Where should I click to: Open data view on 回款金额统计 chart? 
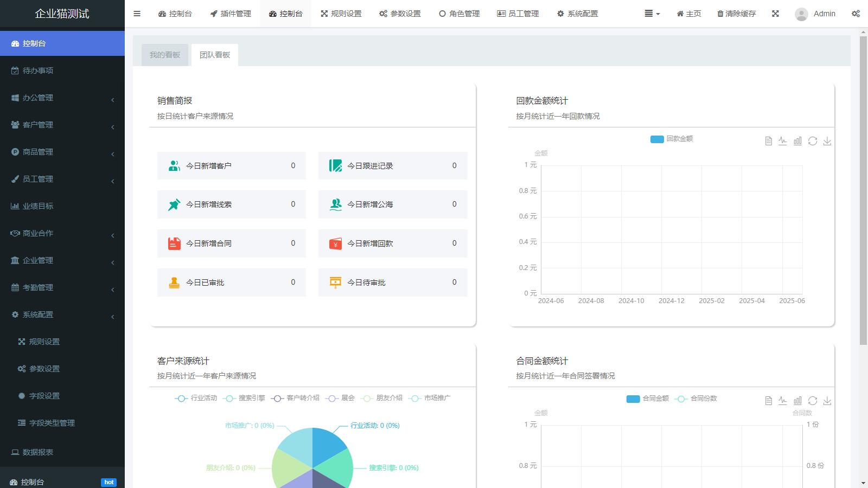coord(768,141)
